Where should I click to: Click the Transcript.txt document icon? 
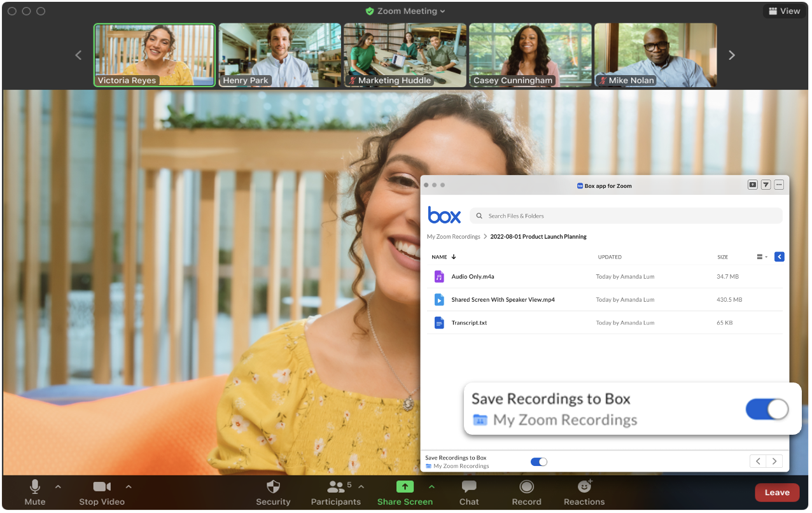pos(439,323)
